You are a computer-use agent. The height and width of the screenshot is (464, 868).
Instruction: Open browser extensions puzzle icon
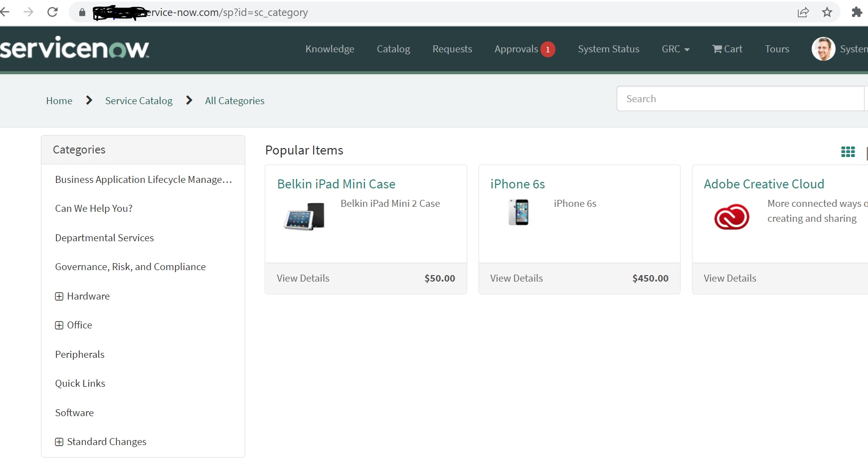click(857, 12)
